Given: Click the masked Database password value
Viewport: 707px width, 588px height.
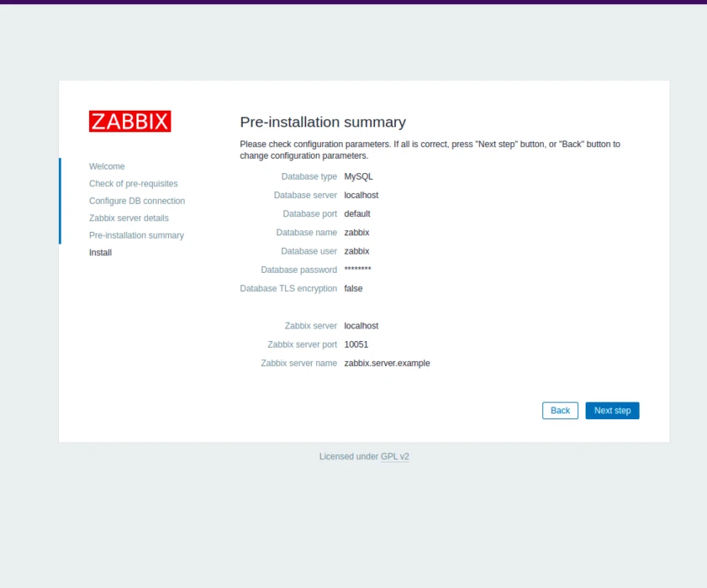Looking at the screenshot, I should 357,269.
